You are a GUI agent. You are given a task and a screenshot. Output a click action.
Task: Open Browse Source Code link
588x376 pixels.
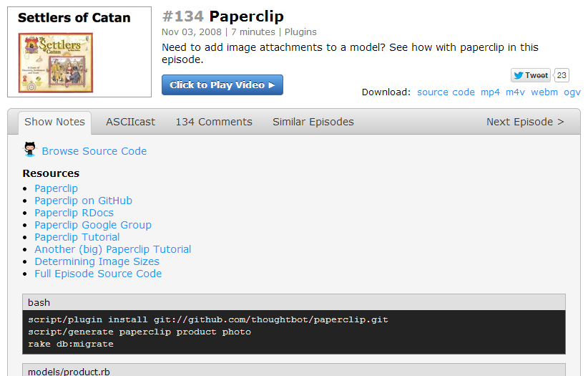(94, 151)
